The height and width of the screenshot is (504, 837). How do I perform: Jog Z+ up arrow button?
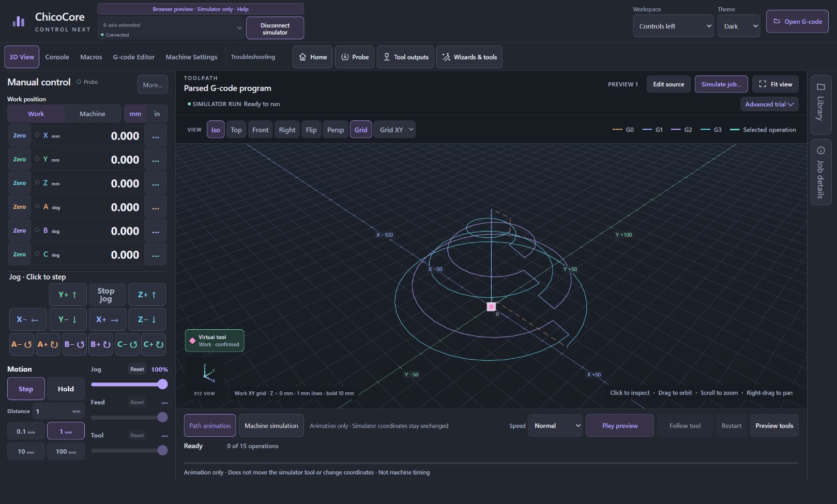(147, 295)
